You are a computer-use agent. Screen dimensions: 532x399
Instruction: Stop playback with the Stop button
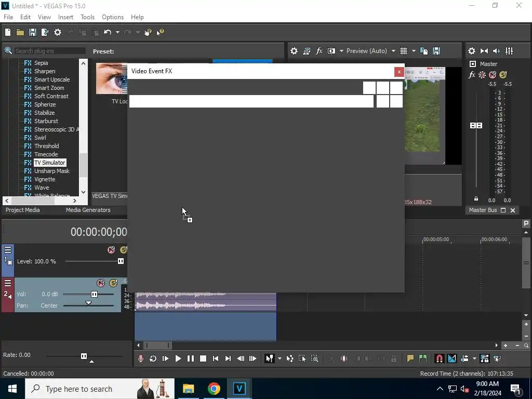tap(203, 358)
